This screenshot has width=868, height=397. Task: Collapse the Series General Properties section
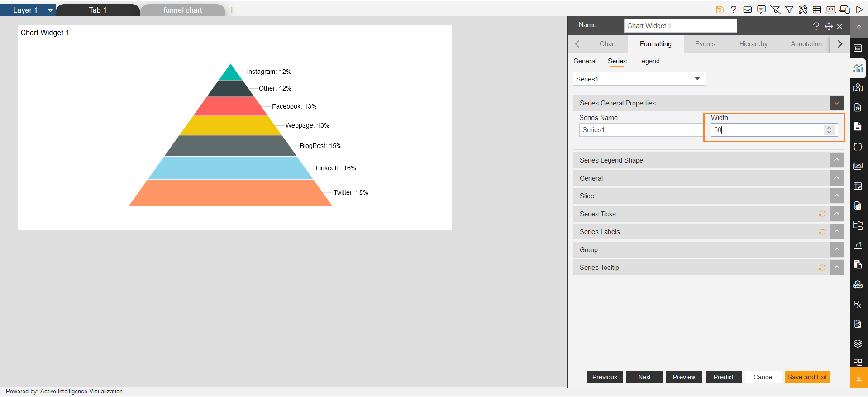click(836, 103)
